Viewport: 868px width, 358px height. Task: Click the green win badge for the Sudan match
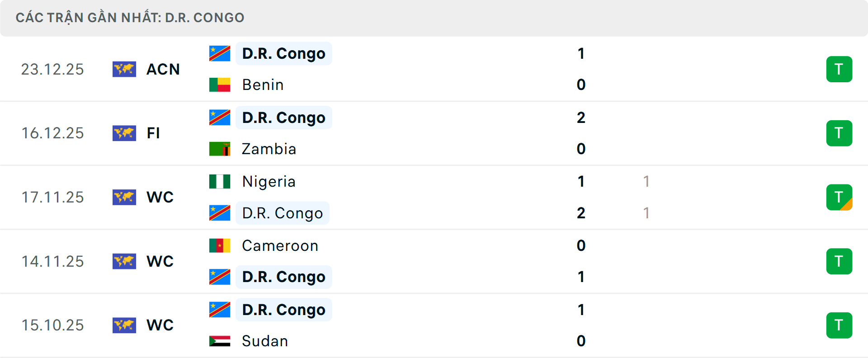pyautogui.click(x=840, y=325)
